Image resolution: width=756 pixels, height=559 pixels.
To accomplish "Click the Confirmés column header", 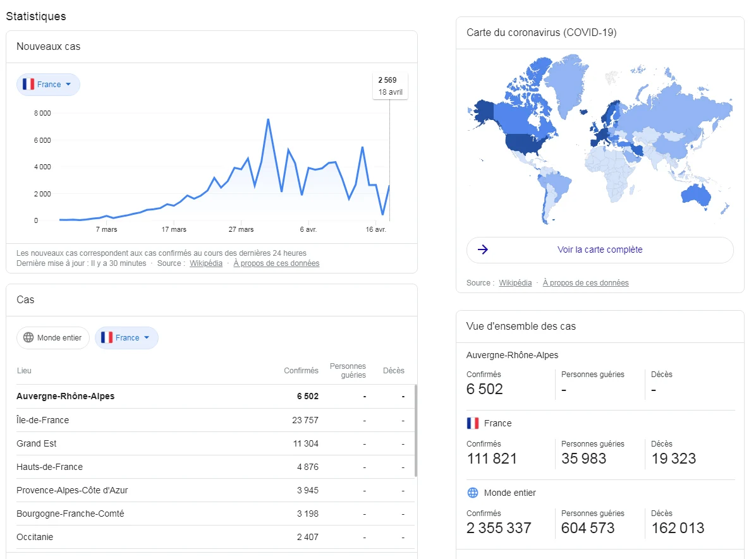I will pos(301,371).
